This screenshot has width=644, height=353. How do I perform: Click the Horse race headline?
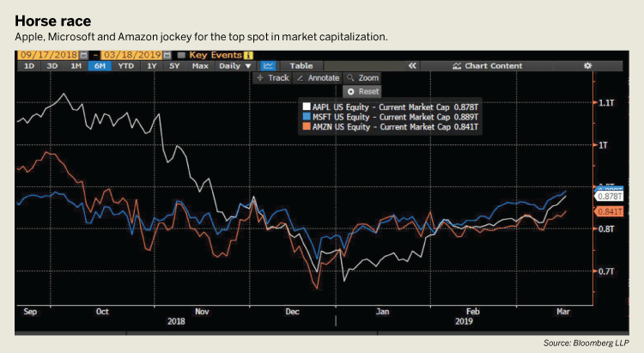[x=53, y=21]
